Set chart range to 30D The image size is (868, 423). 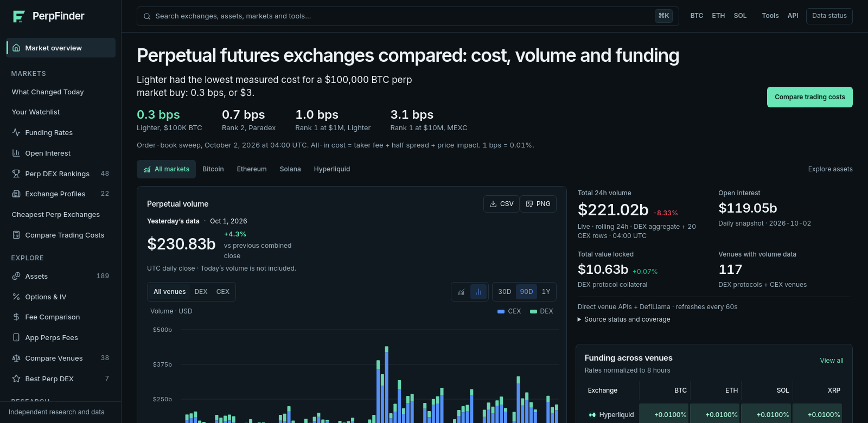pos(505,292)
